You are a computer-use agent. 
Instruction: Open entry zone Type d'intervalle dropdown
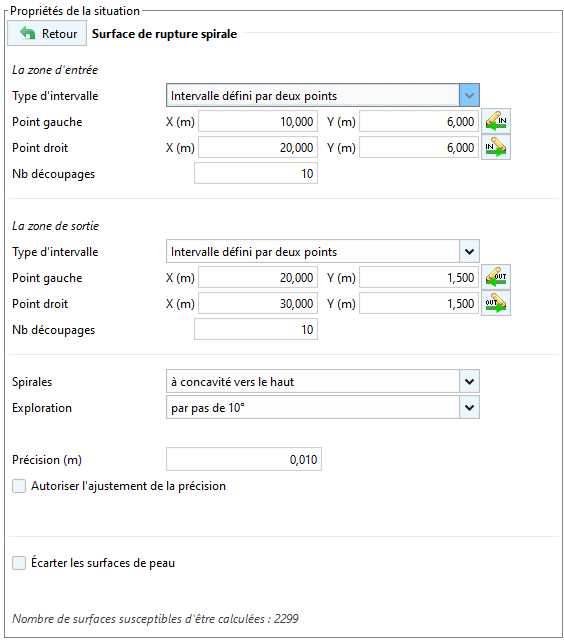coord(322,96)
